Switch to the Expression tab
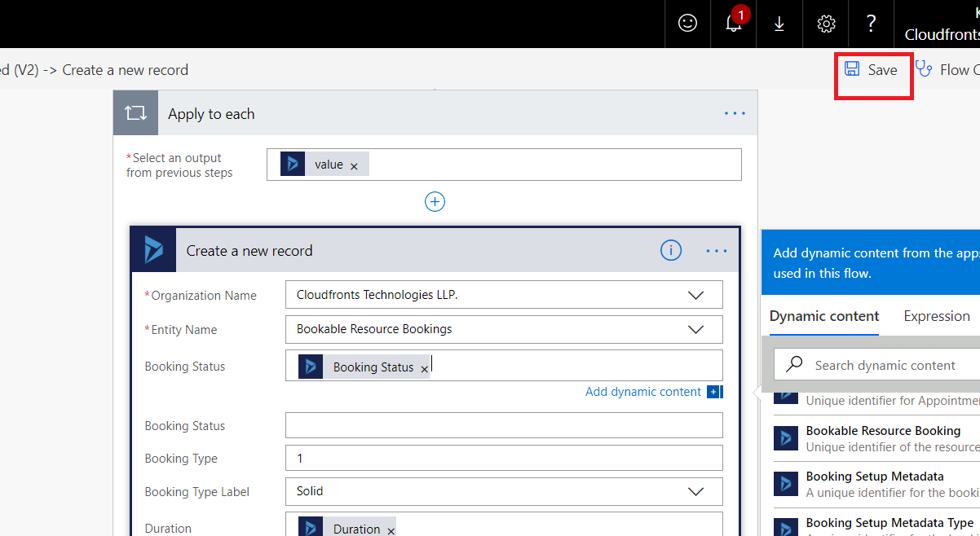The width and height of the screenshot is (980, 536). click(x=936, y=316)
